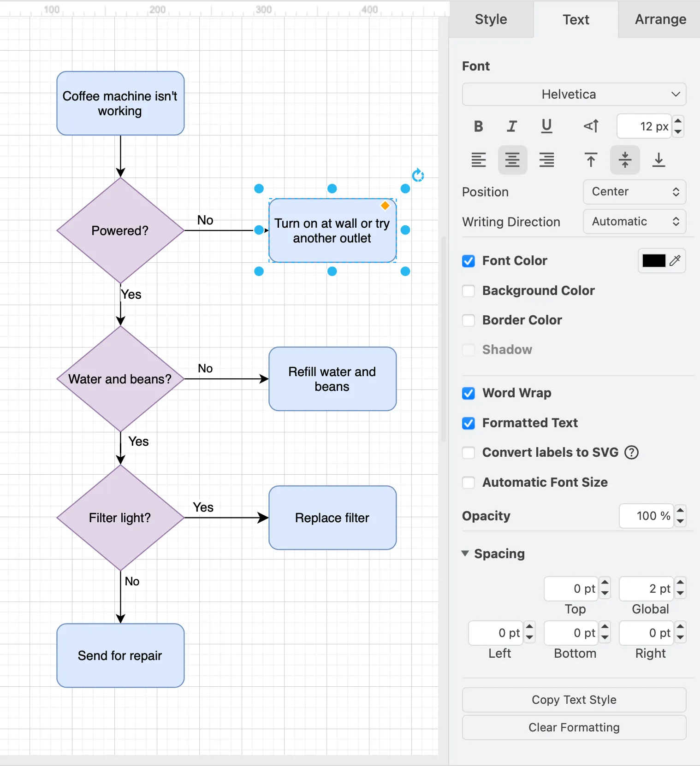Open the Helvetica font family dropdown

574,94
